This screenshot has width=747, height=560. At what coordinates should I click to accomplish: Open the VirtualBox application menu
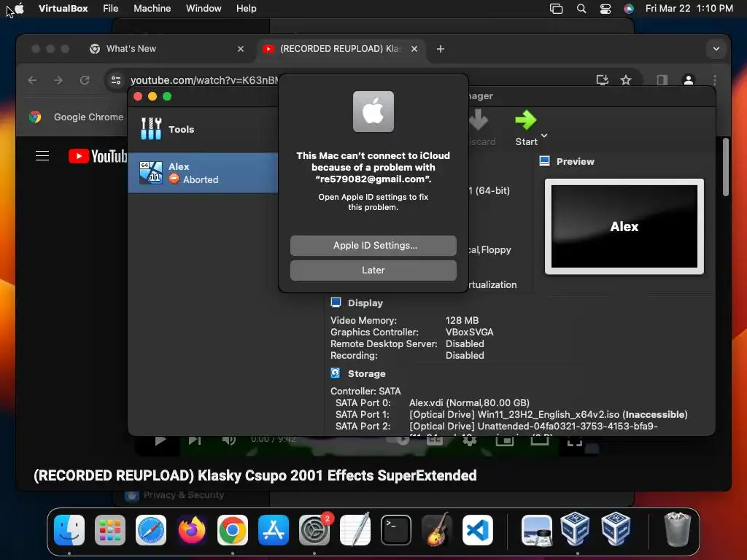(x=63, y=8)
